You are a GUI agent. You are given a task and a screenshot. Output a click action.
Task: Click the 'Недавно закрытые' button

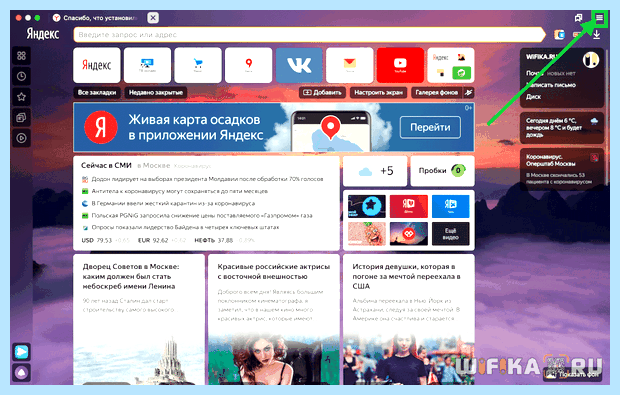(x=156, y=93)
